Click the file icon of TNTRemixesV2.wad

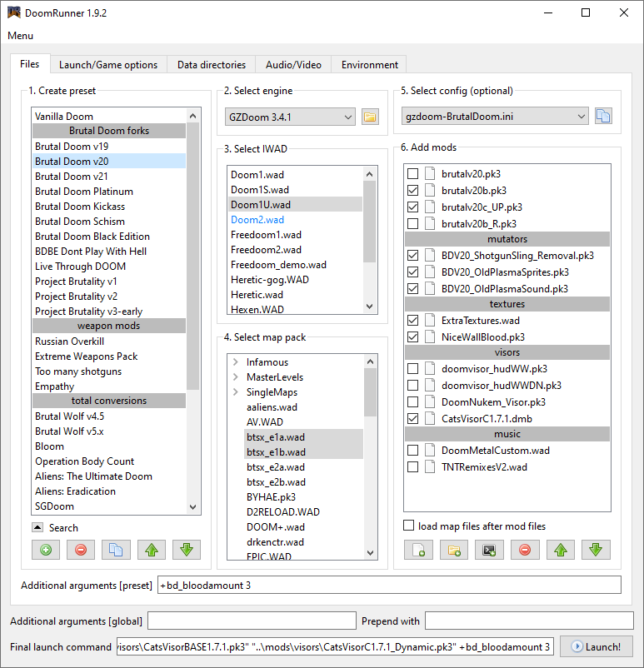(430, 467)
